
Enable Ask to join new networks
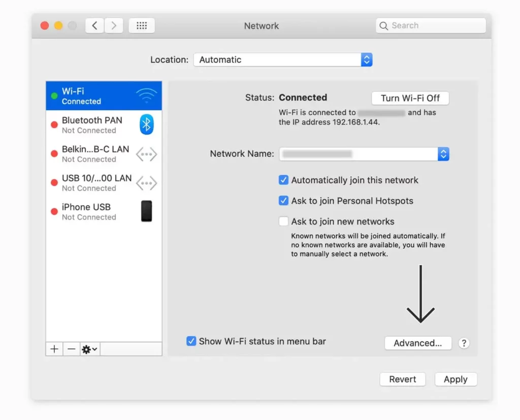coord(284,221)
